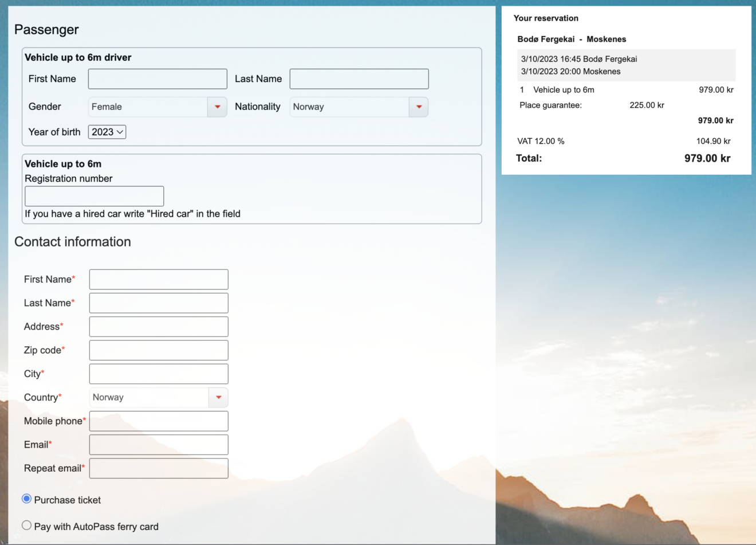Focus the Address input field

(x=159, y=327)
